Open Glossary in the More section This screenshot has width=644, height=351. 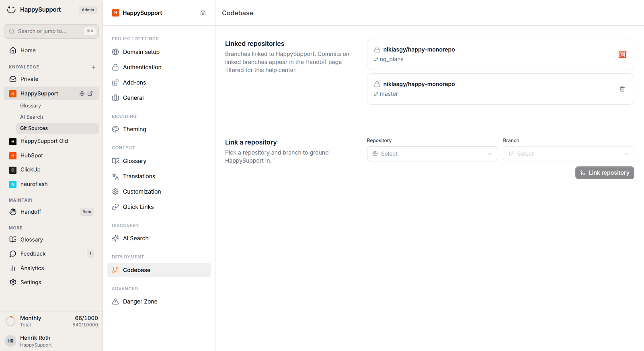pos(51,240)
